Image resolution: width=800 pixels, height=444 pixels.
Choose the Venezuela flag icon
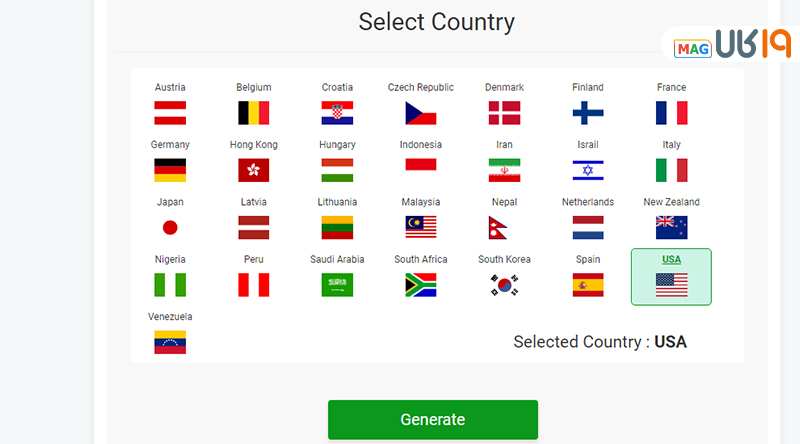coord(170,342)
